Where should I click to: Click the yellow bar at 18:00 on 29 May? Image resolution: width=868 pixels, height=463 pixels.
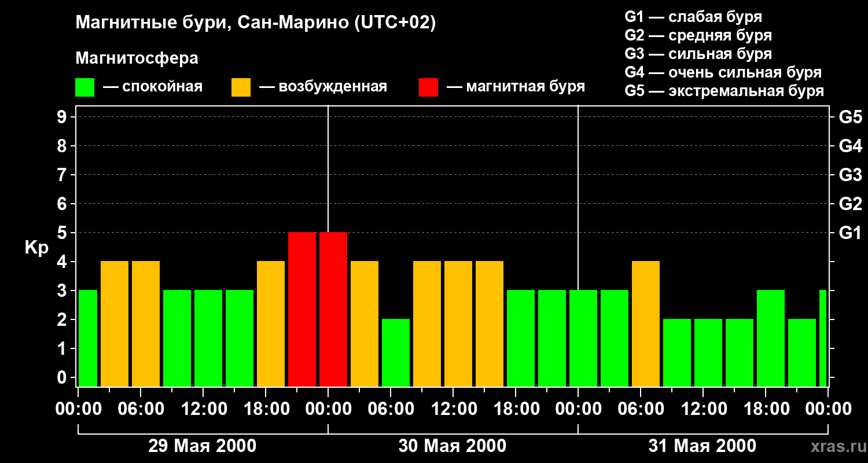click(x=271, y=324)
